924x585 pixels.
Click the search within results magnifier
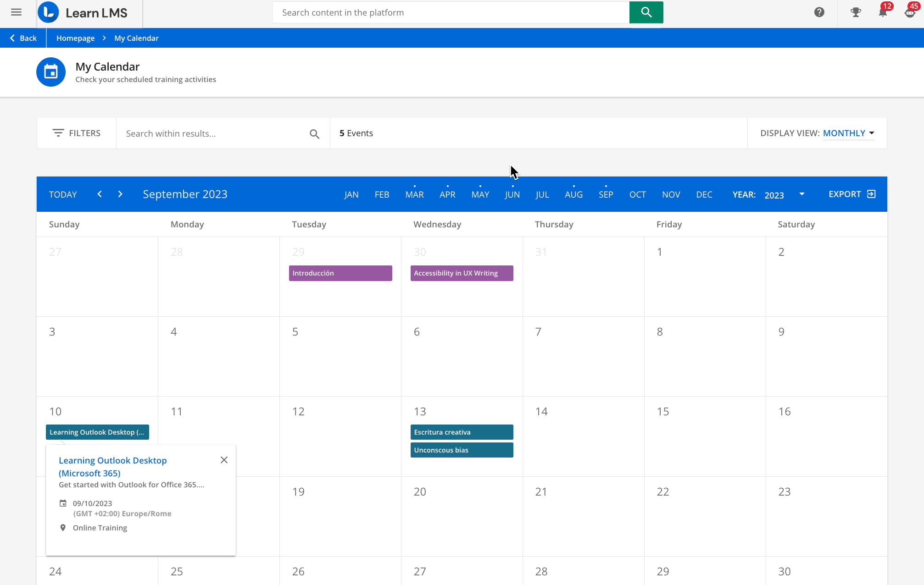tap(314, 134)
